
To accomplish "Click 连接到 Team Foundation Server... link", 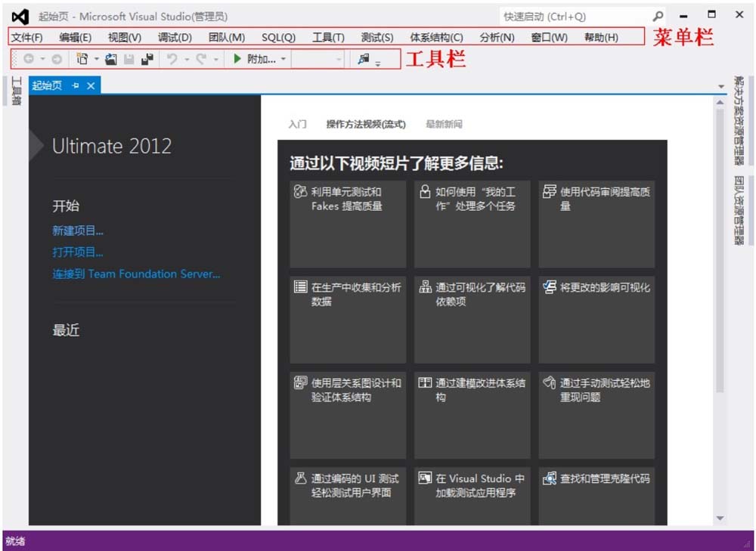I will (x=136, y=274).
